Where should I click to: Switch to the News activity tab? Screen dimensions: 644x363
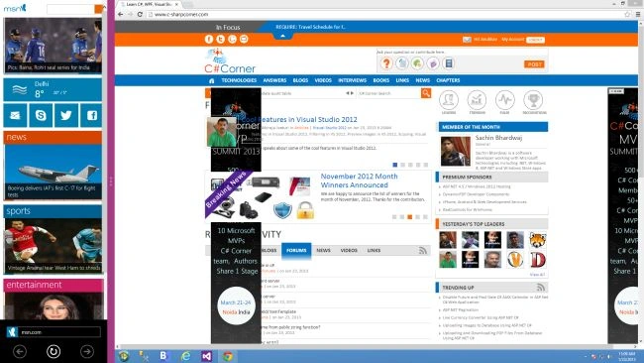(x=324, y=250)
